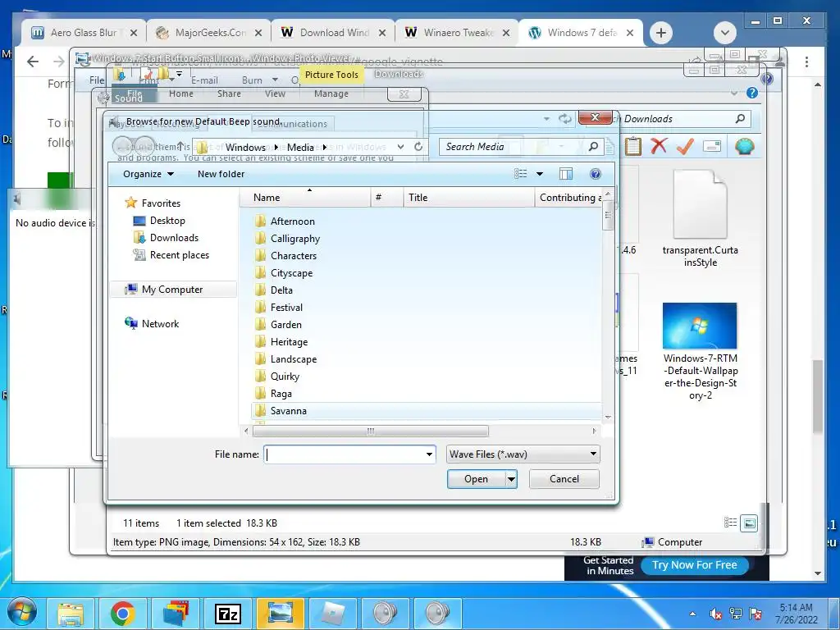Click the Paste clipboard icon in Downloads window

(632, 146)
